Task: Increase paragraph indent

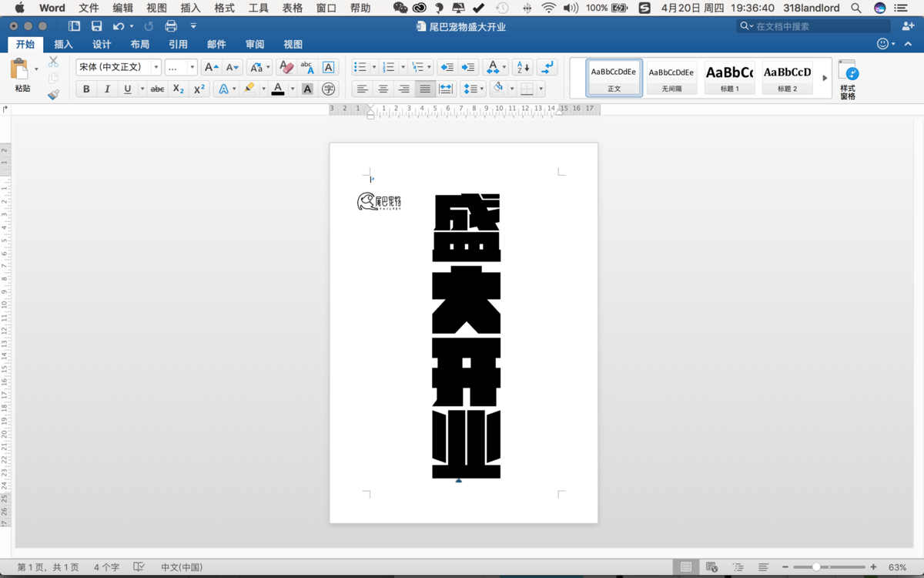Action: click(x=468, y=68)
